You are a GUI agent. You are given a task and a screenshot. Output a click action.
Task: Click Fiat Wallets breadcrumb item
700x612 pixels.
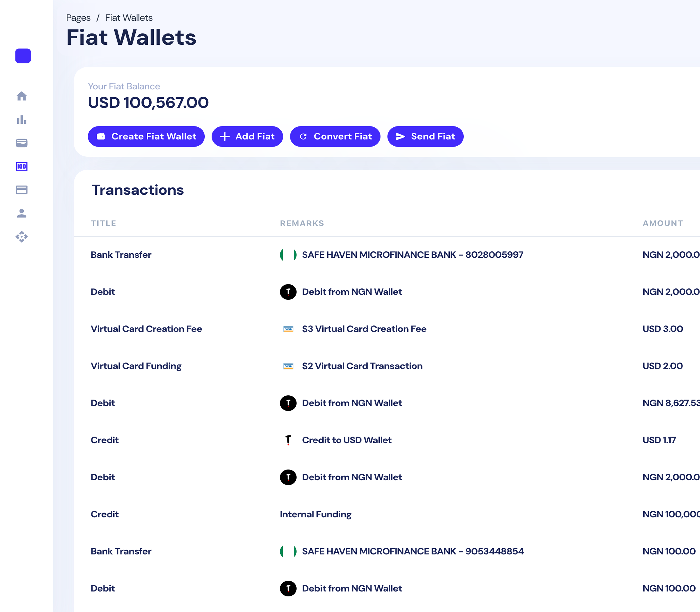point(129,18)
